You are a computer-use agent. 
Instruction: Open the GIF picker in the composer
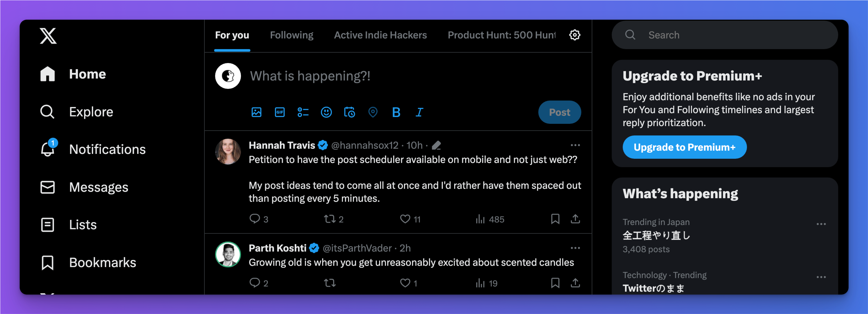[x=280, y=112]
